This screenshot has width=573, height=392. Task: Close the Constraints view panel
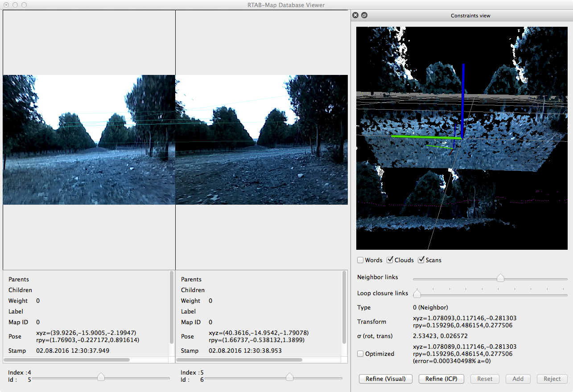pyautogui.click(x=355, y=15)
